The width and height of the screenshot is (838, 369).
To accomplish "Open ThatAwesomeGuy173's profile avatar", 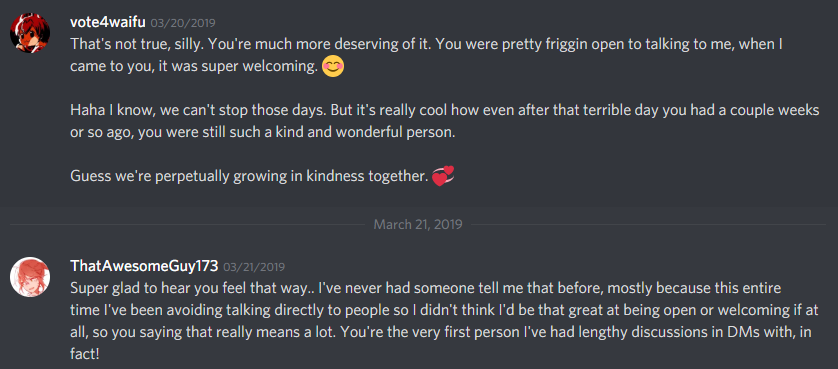I will pos(30,276).
